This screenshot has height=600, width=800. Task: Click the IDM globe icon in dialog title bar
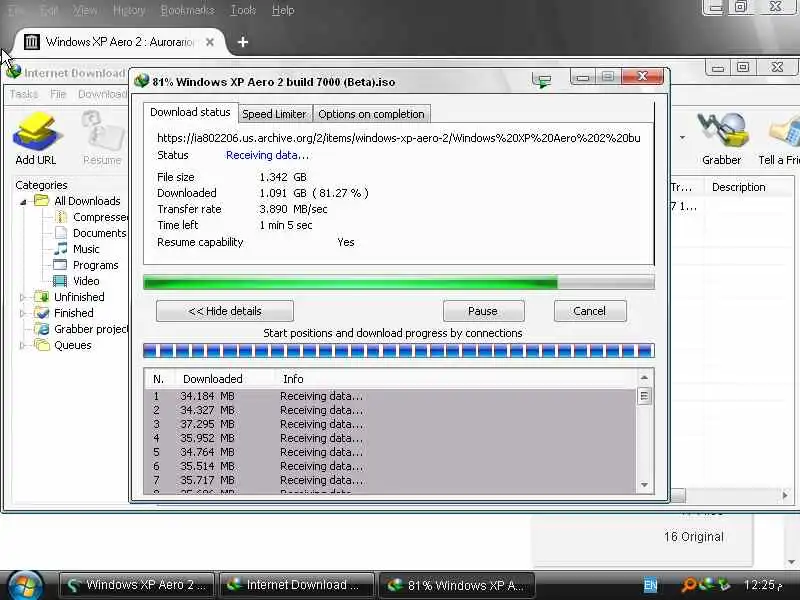coord(141,81)
